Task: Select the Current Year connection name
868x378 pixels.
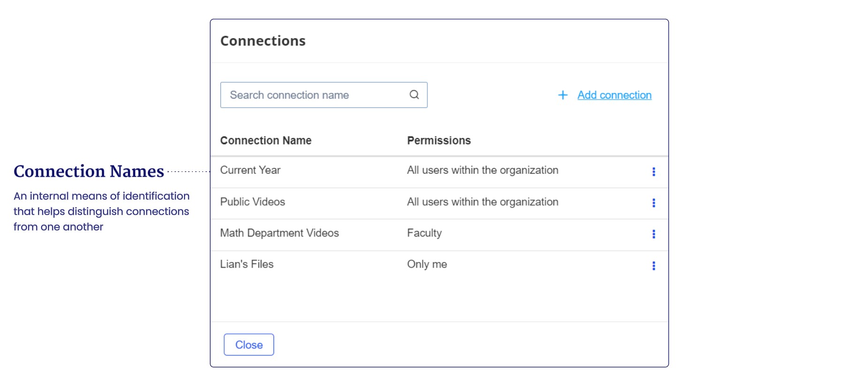Action: point(250,170)
